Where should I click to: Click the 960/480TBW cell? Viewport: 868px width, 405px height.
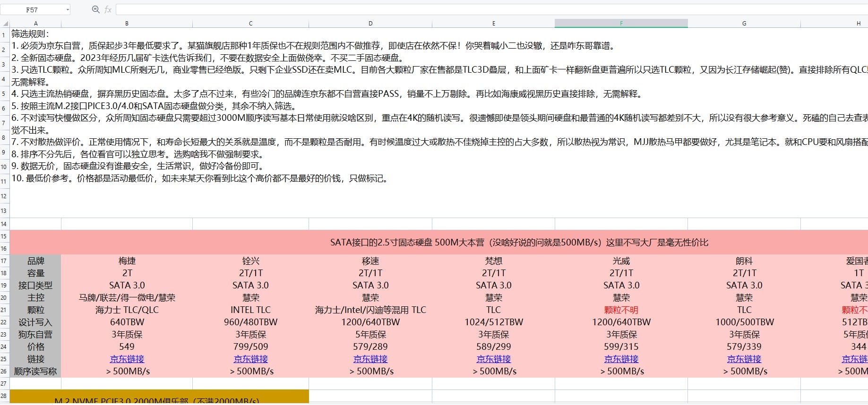coord(250,322)
